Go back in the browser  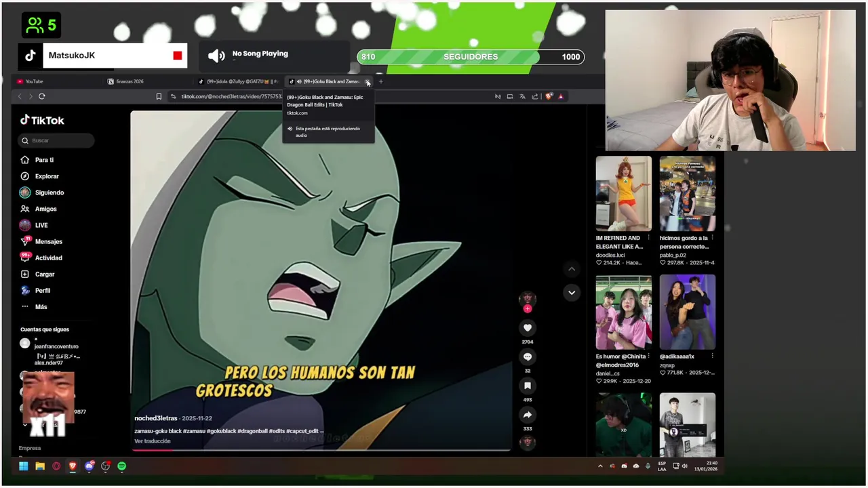pyautogui.click(x=20, y=96)
